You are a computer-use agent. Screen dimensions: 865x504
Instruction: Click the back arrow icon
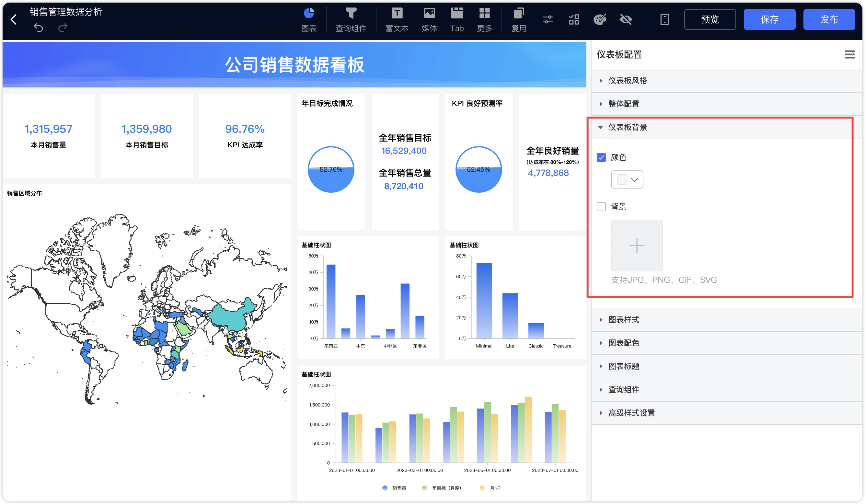(14, 19)
